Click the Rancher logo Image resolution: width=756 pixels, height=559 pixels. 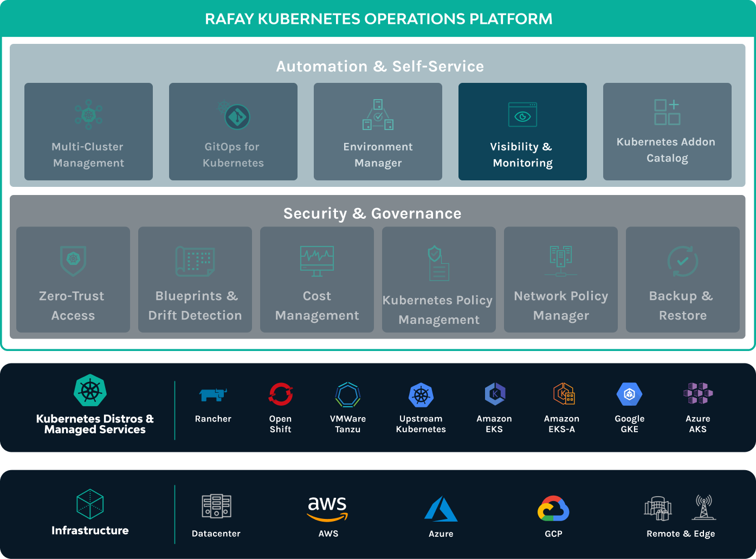pyautogui.click(x=213, y=395)
